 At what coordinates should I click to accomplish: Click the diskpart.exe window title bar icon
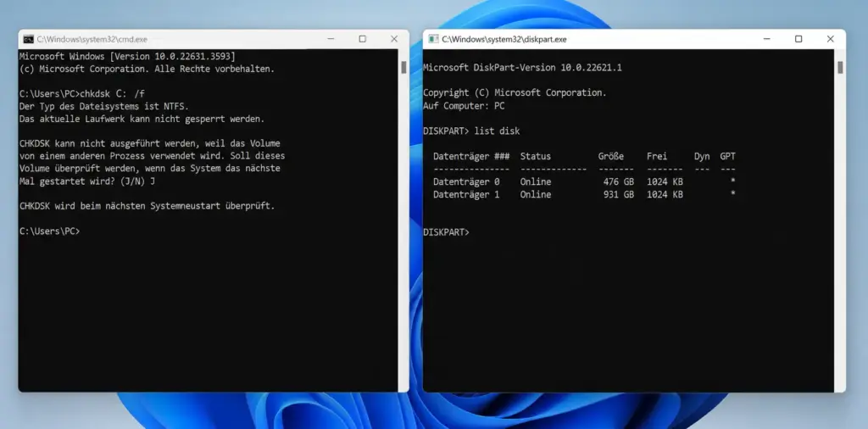pos(433,39)
